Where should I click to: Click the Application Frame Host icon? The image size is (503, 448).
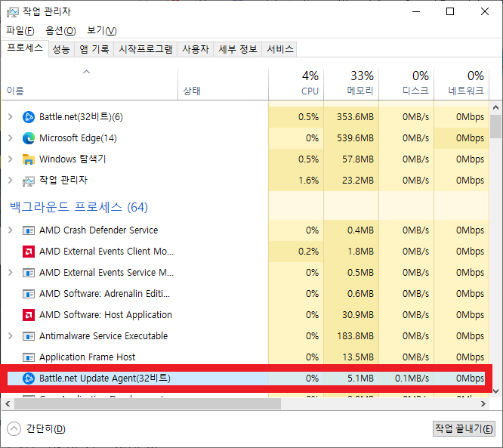(29, 357)
